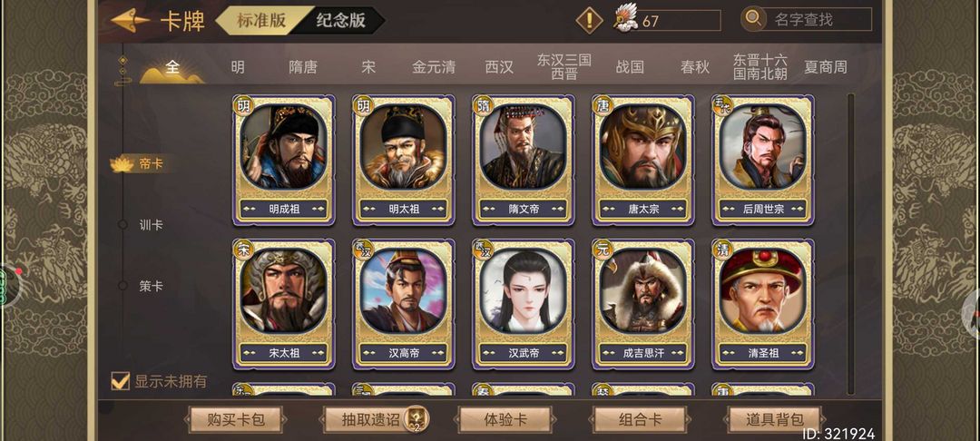Click the magnifier search icon
Image resolution: width=980 pixels, height=441 pixels.
click(x=754, y=19)
